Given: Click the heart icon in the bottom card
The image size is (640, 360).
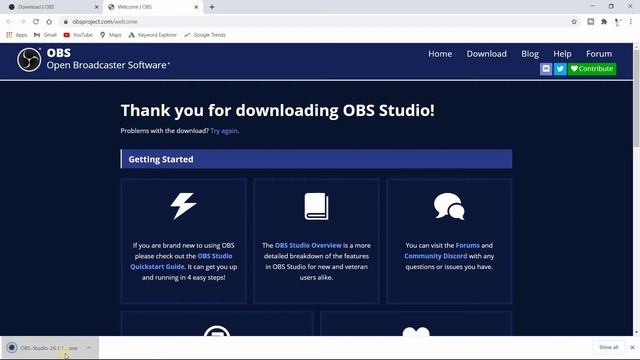Looking at the screenshot, I should pos(416,331).
